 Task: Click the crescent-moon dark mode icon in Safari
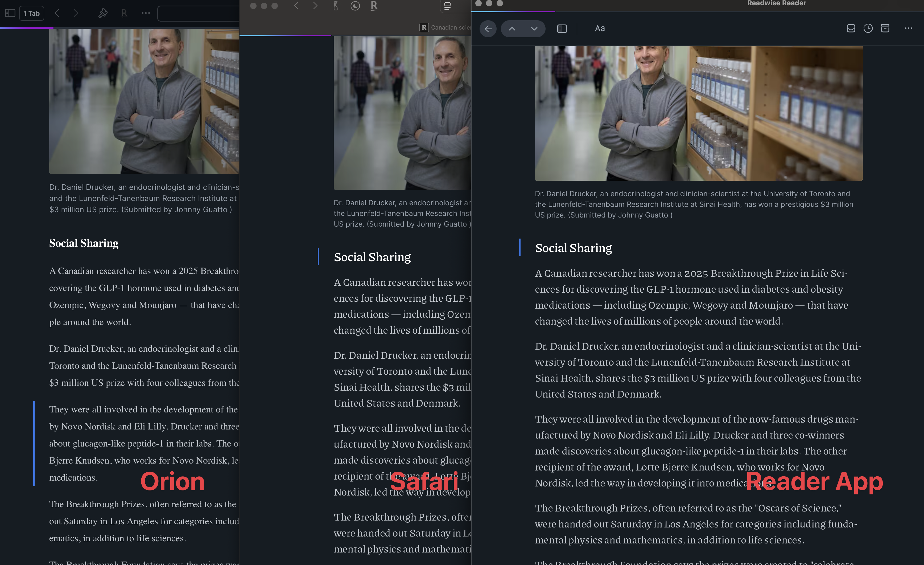355,6
